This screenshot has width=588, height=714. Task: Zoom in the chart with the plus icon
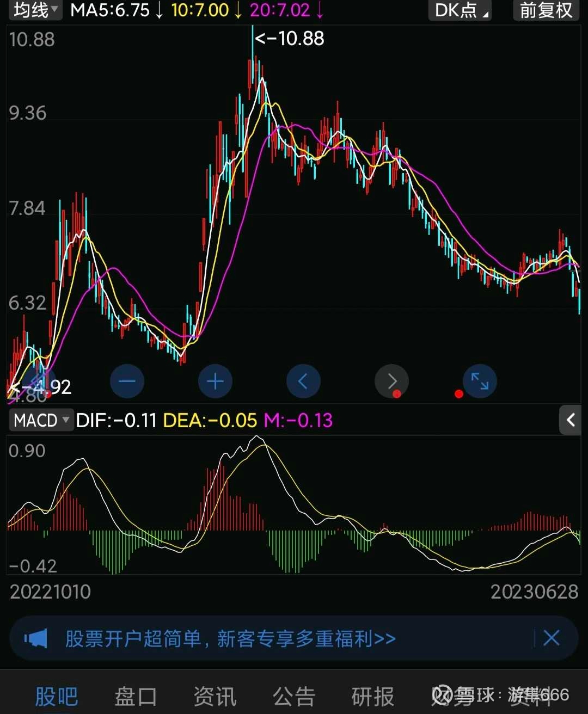[215, 381]
